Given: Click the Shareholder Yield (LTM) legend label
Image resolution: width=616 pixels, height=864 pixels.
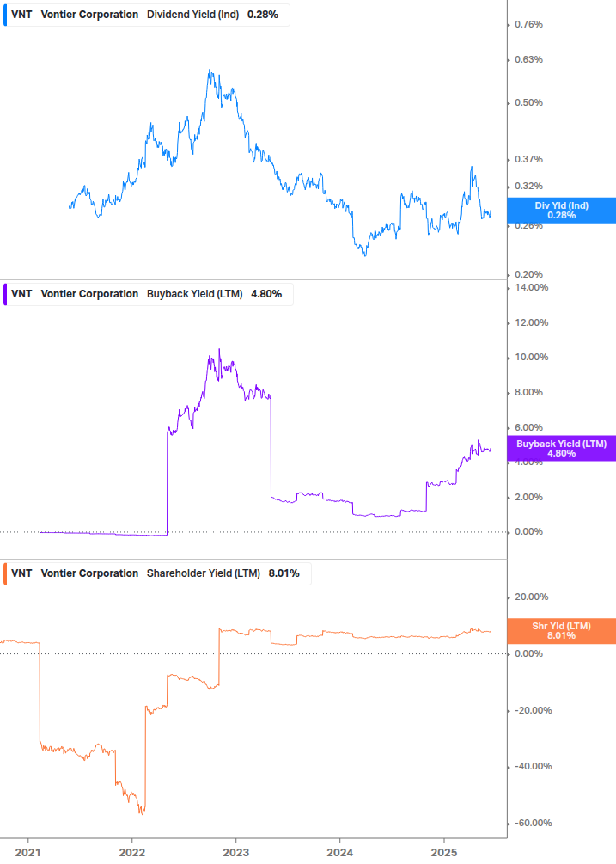Looking at the screenshot, I should tap(203, 573).
